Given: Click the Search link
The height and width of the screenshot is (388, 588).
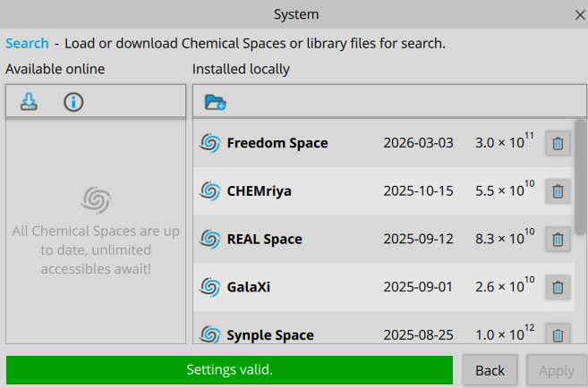Looking at the screenshot, I should 27,43.
